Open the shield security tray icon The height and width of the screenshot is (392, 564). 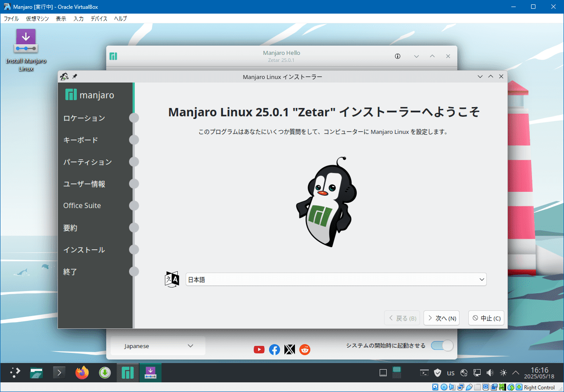(x=437, y=373)
